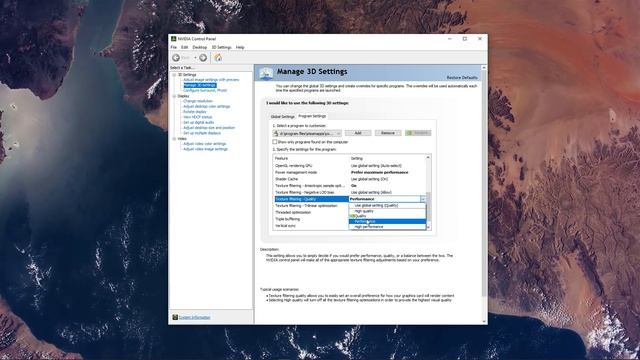Open the System Information link
Image resolution: width=640 pixels, height=360 pixels.
coord(195,317)
